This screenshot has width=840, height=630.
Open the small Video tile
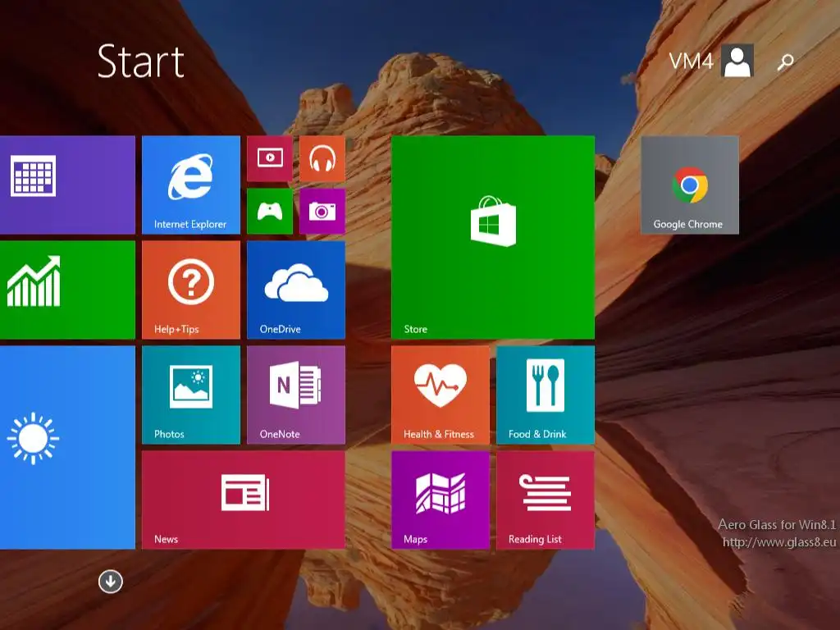pyautogui.click(x=269, y=158)
